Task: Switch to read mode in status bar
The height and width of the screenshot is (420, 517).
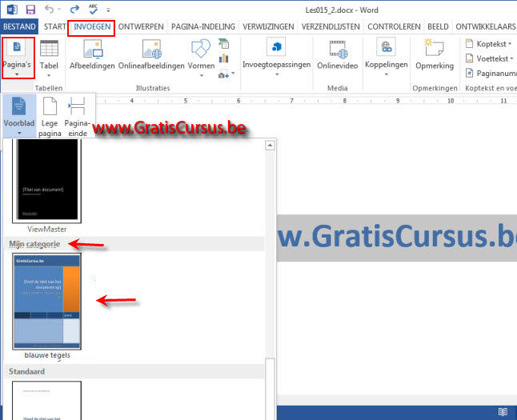Action: point(503,412)
